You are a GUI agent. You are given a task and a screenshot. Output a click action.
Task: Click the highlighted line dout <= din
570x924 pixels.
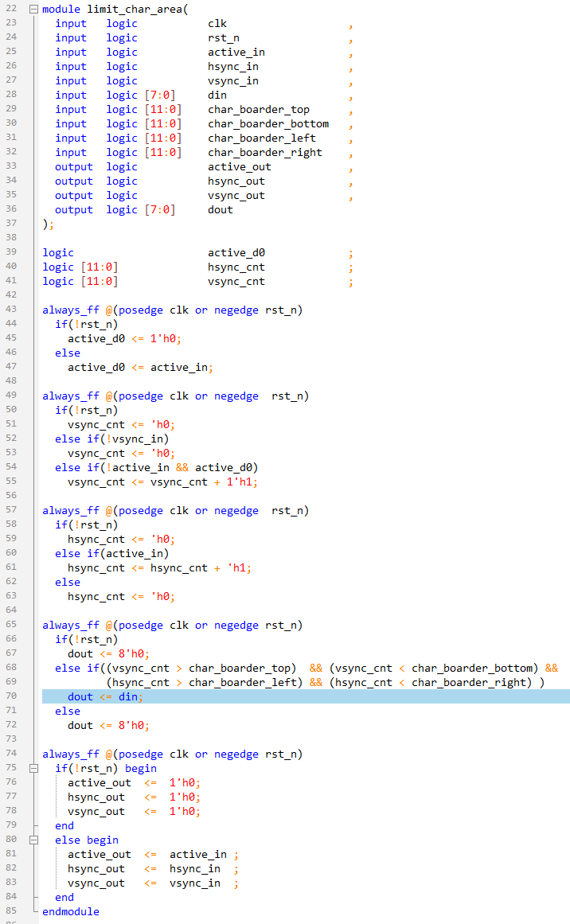[x=306, y=696]
